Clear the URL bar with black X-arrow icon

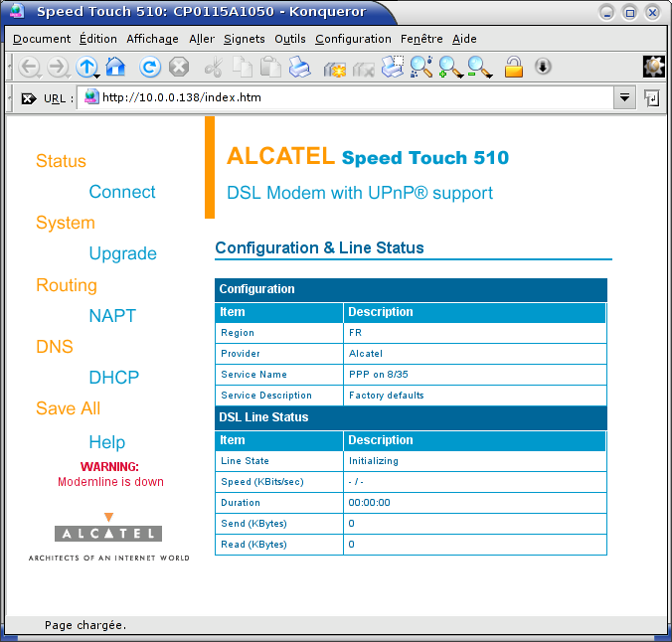click(x=29, y=98)
